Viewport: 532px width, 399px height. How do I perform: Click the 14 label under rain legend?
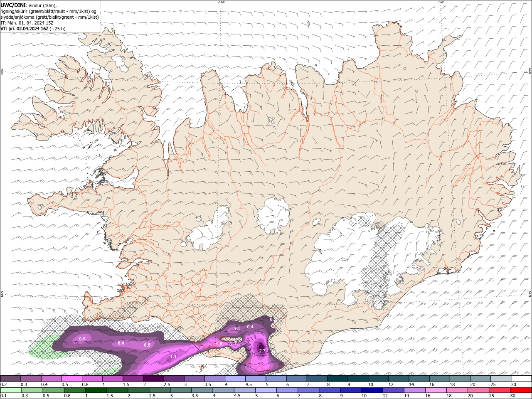click(x=406, y=396)
